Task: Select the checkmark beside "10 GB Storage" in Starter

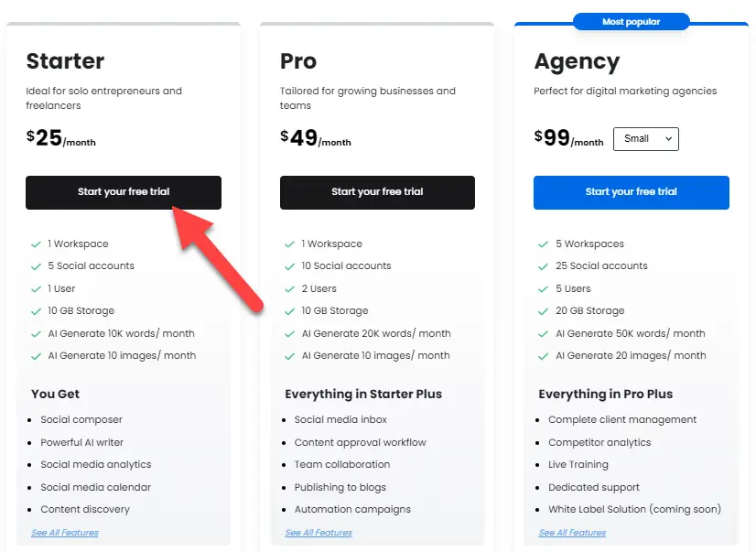Action: tap(36, 310)
